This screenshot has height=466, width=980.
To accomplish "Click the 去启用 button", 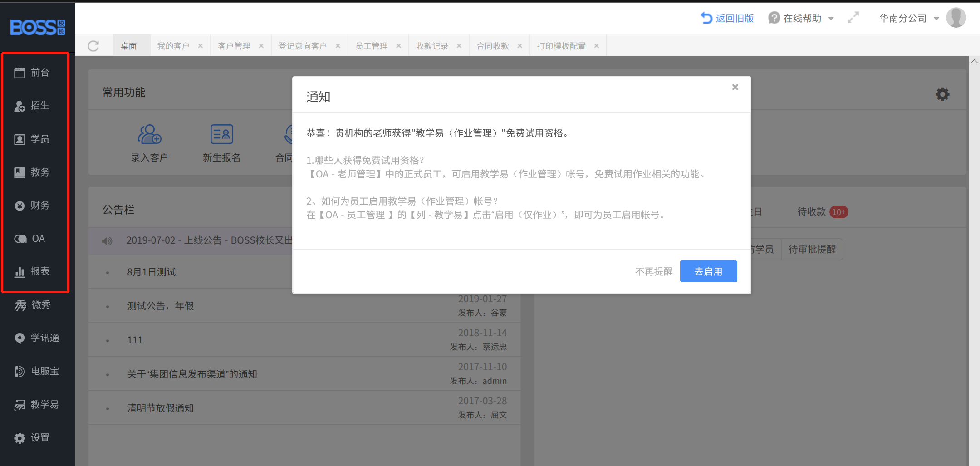I will (708, 271).
